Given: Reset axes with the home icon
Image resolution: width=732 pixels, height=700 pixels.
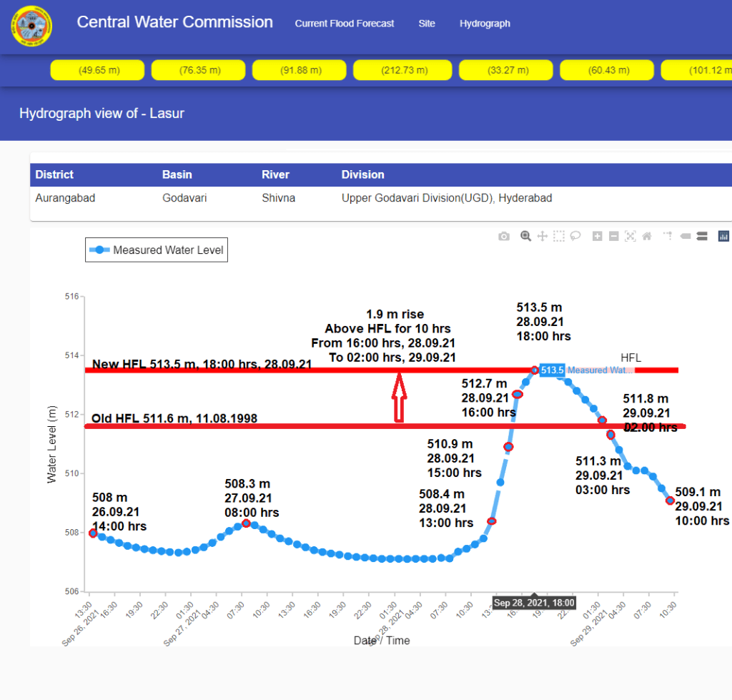Looking at the screenshot, I should [647, 236].
